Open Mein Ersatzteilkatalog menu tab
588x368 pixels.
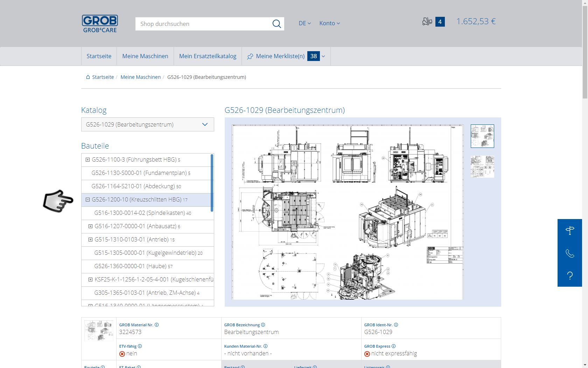click(x=208, y=56)
